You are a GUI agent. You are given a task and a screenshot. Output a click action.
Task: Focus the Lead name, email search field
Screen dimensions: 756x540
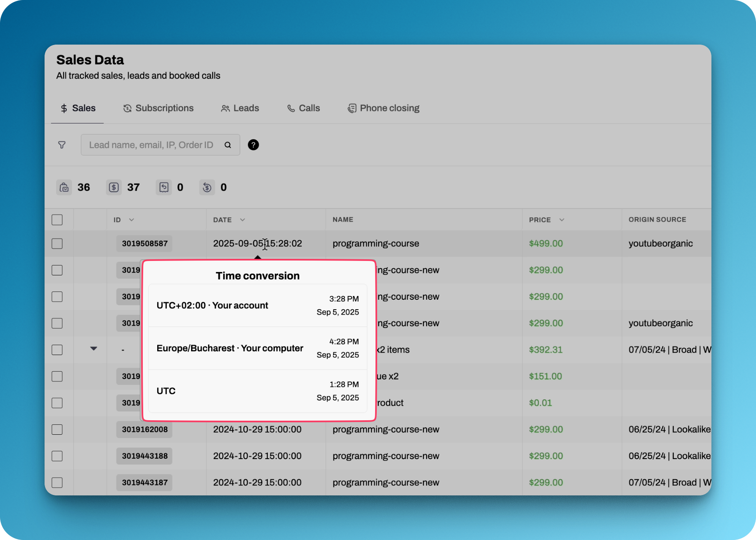coord(151,145)
